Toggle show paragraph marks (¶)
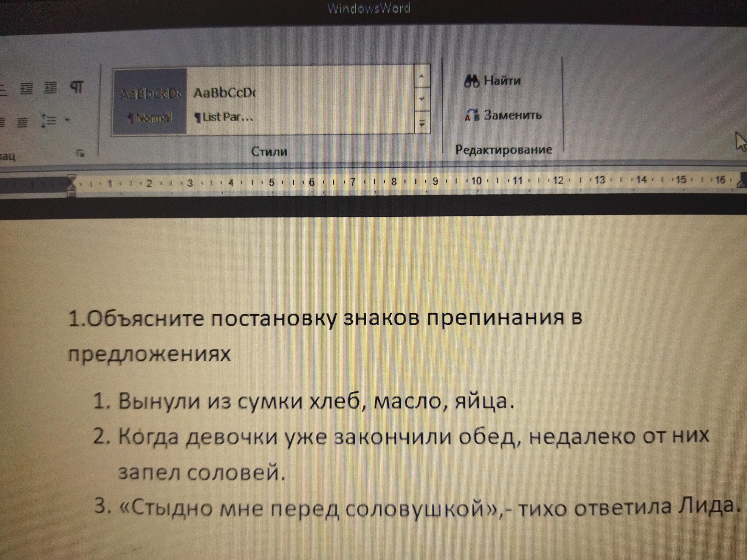The image size is (747, 560). (77, 87)
